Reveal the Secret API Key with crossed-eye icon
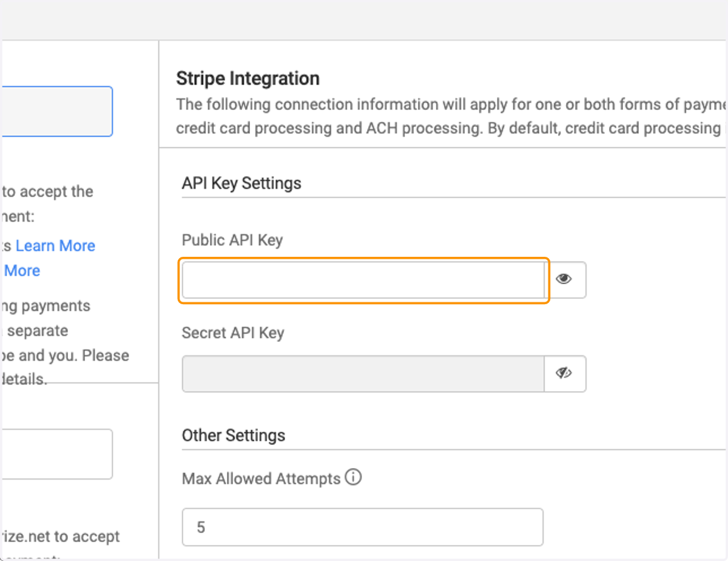This screenshot has height=561, width=728. pos(565,373)
